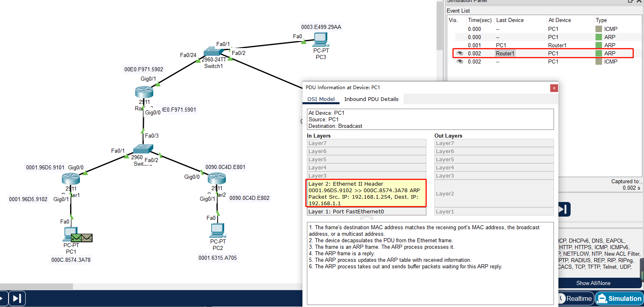
Task: Toggle visibility eye for ICMP event at 0.002
Action: 460,61
